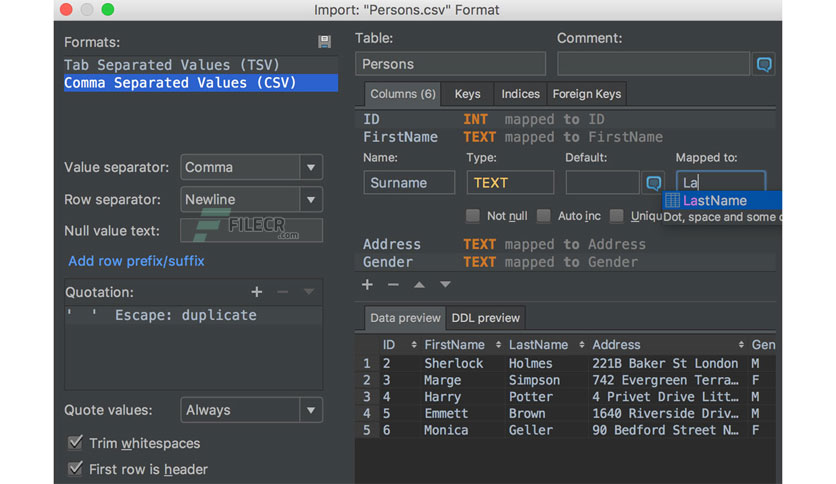
Task: Select the ID INT column row
Action: pyautogui.click(x=565, y=119)
